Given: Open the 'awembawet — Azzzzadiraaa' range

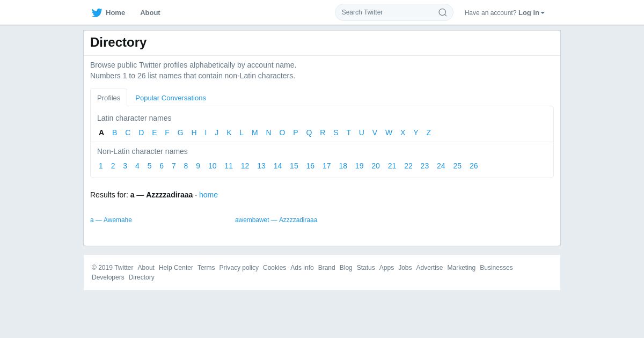Looking at the screenshot, I should [x=276, y=220].
